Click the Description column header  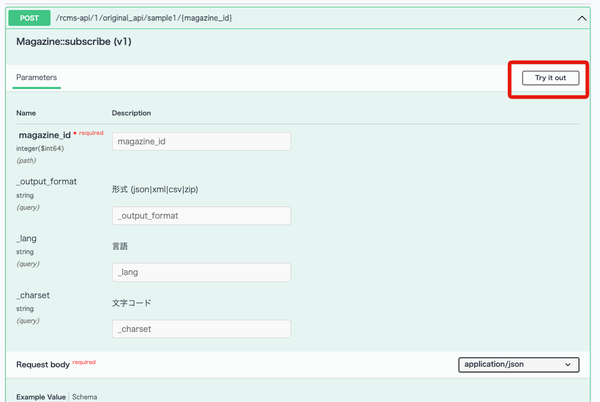(x=131, y=113)
